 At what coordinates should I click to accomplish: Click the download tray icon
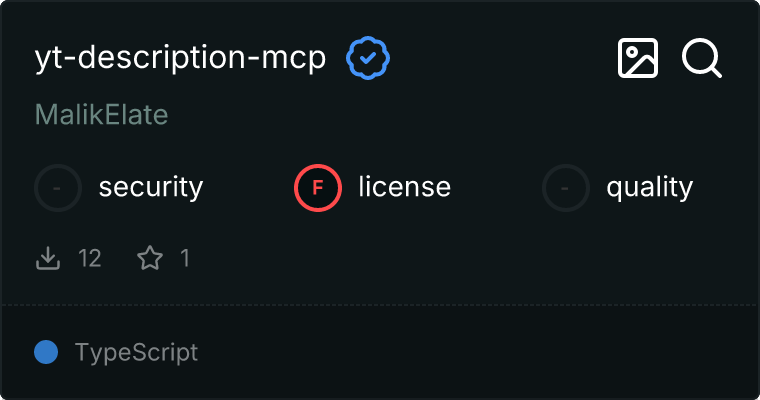[48, 259]
